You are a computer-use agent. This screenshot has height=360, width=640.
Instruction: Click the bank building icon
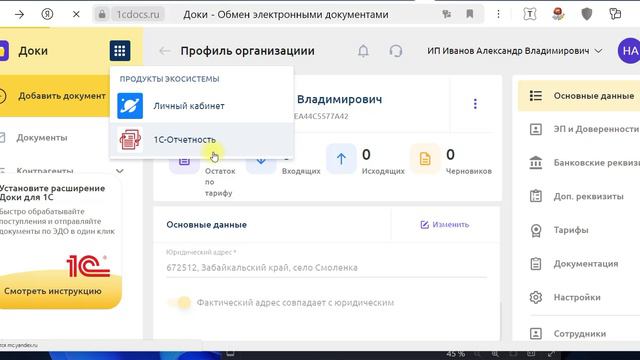[x=536, y=163]
